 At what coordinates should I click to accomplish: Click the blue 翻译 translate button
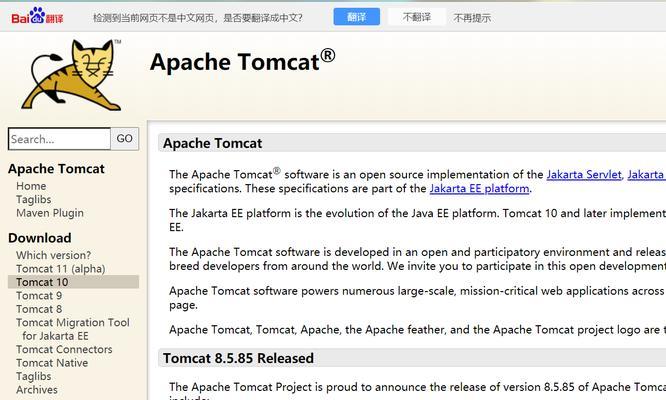(x=356, y=17)
